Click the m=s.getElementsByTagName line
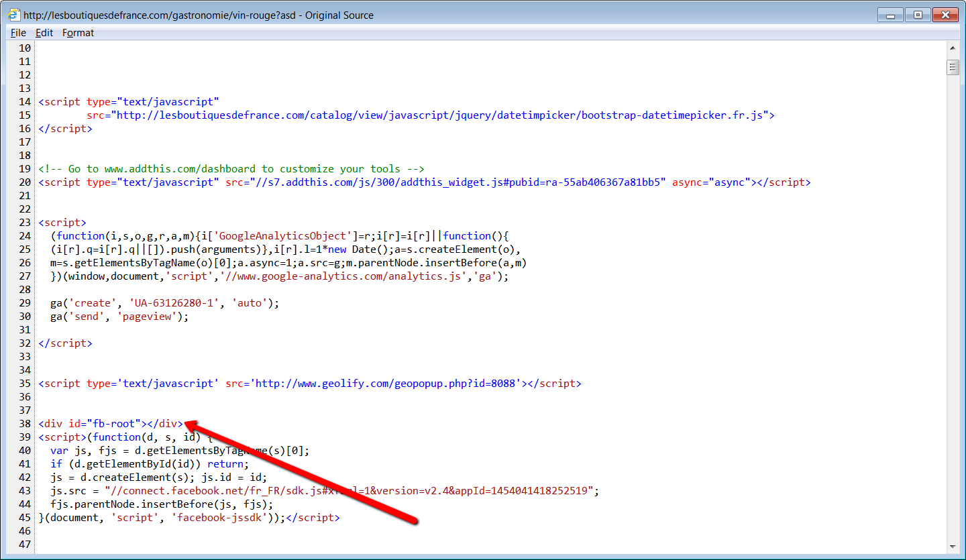Screen dimensions: 966x560 pyautogui.click(x=288, y=263)
